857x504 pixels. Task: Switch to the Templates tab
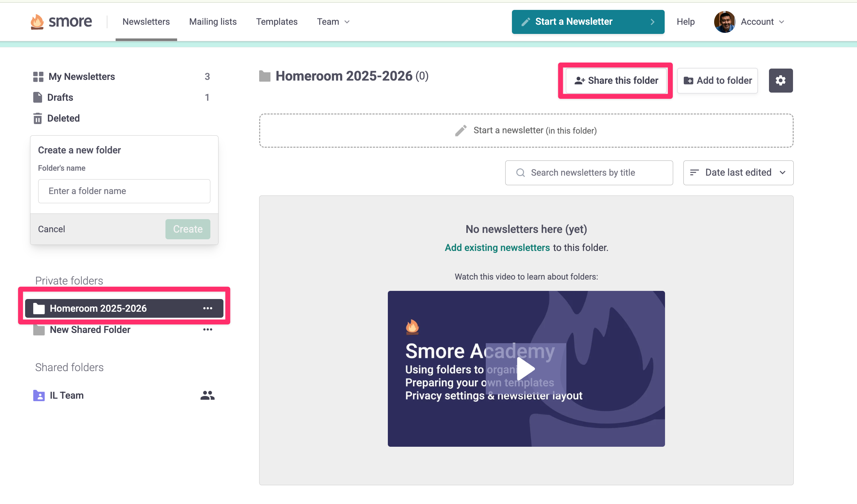point(277,22)
